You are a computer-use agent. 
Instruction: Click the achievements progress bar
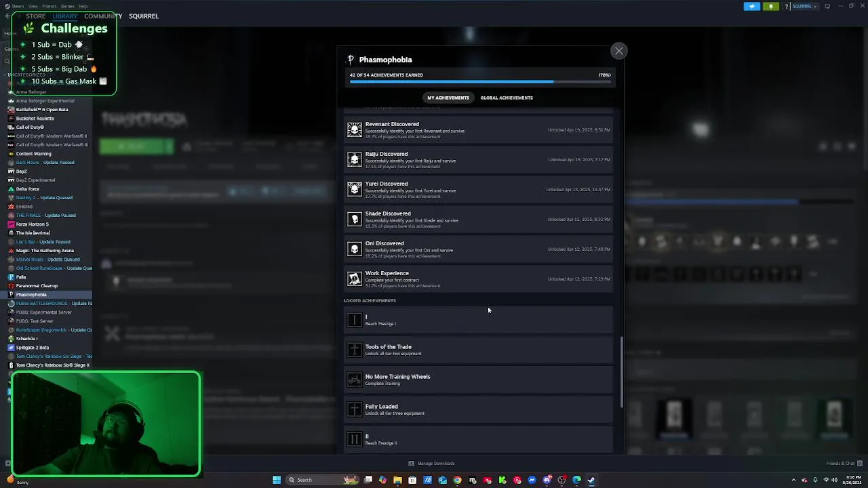coord(481,81)
